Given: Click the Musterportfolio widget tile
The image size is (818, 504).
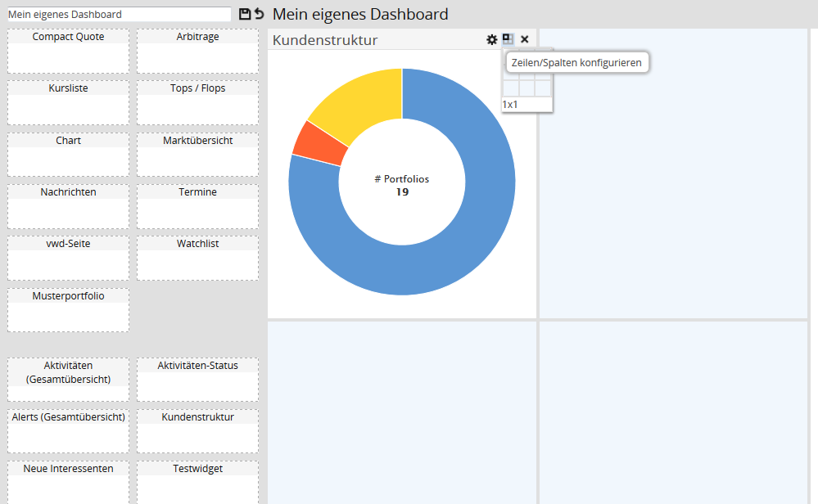Looking at the screenshot, I should 68,309.
